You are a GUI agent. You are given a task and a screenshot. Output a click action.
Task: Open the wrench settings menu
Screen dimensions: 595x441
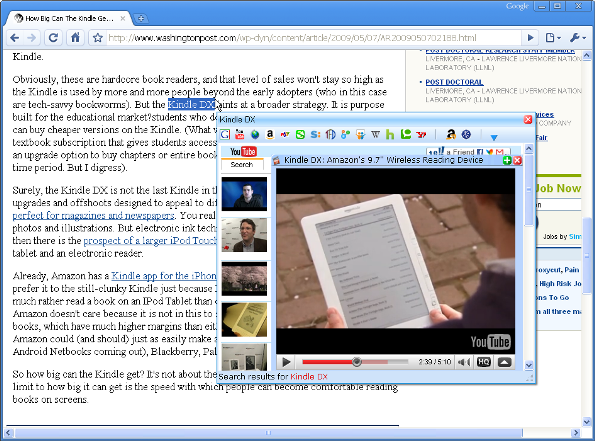click(577, 38)
